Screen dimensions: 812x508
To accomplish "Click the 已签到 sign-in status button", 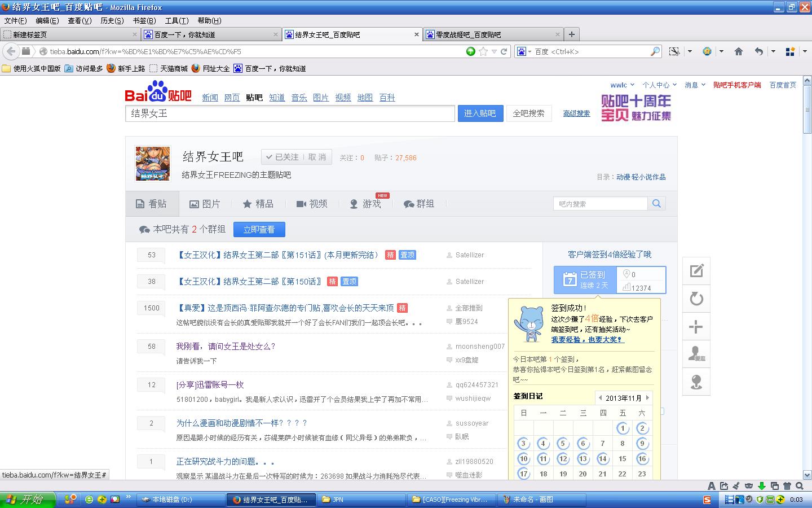I will (585, 280).
